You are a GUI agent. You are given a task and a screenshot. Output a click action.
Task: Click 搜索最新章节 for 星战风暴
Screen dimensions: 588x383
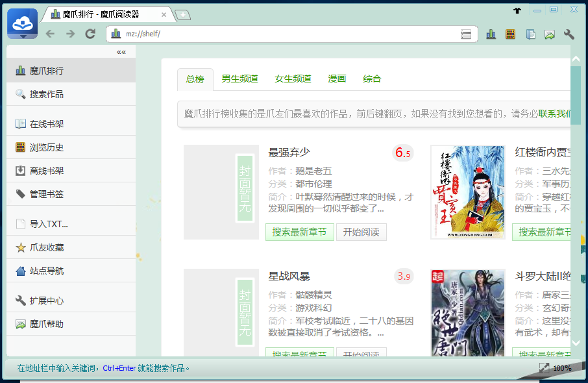299,356
